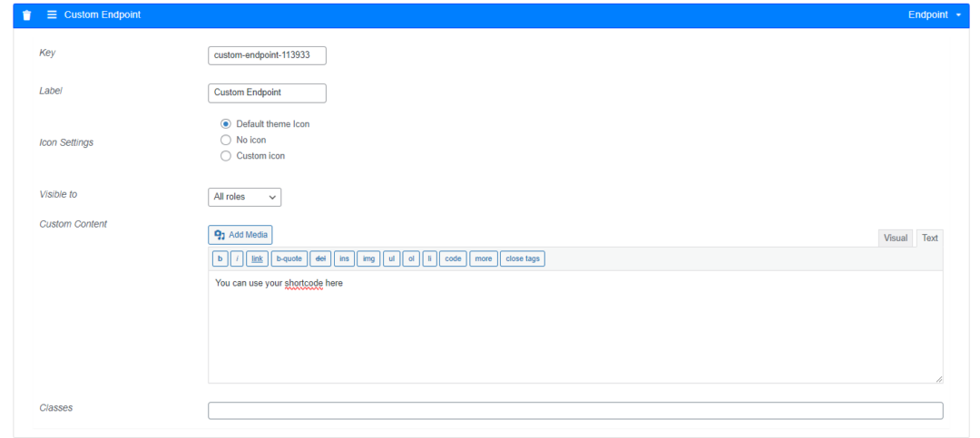Collapse the Endpoint panel arrow
The height and width of the screenshot is (438, 980).
tap(959, 15)
